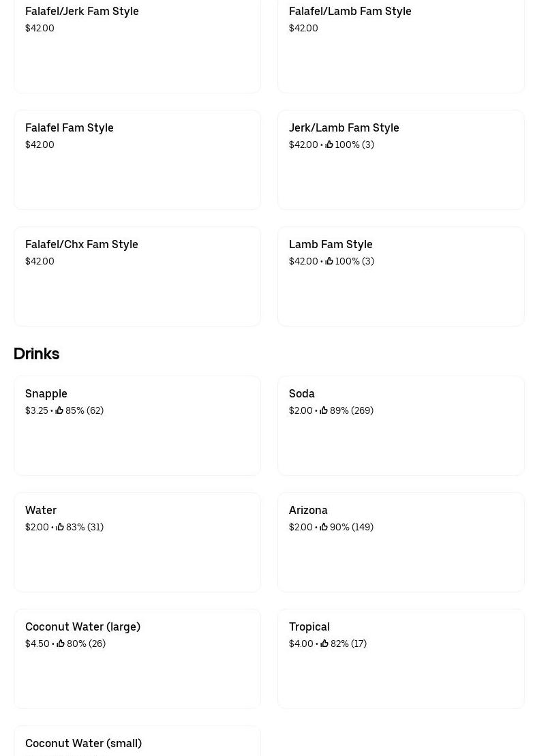Open the Snapple drink title

click(x=46, y=393)
